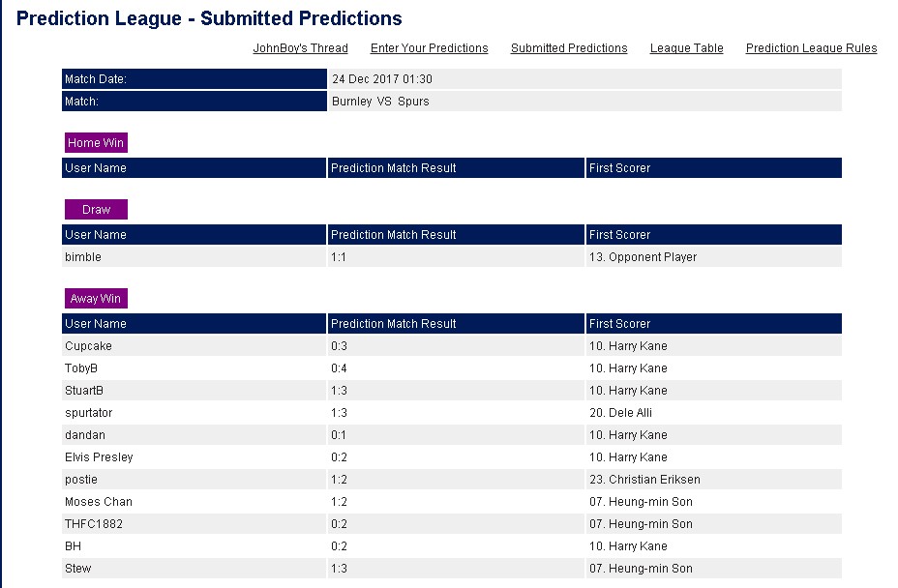Image resolution: width=898 pixels, height=588 pixels.
Task: Open Prediction League Rules link
Action: 811,48
